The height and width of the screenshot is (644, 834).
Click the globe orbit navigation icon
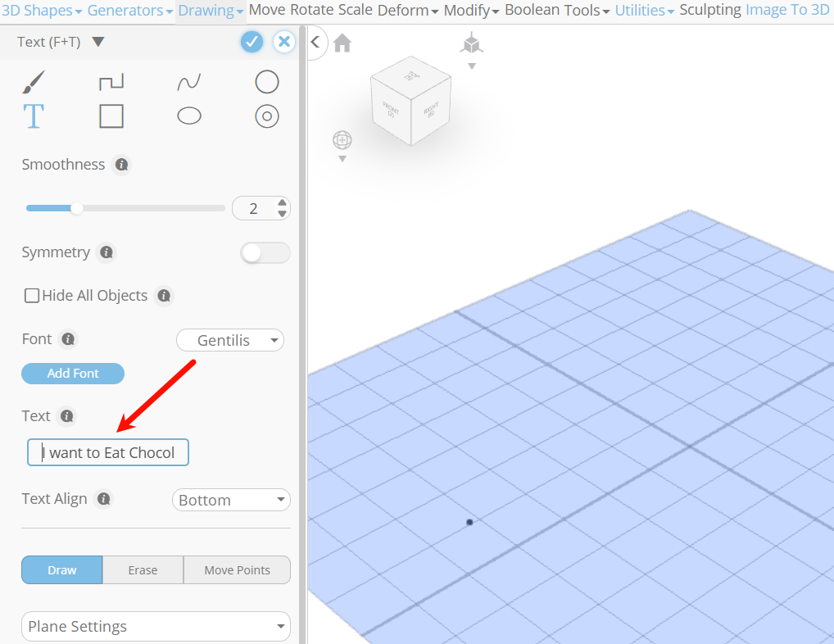click(342, 140)
